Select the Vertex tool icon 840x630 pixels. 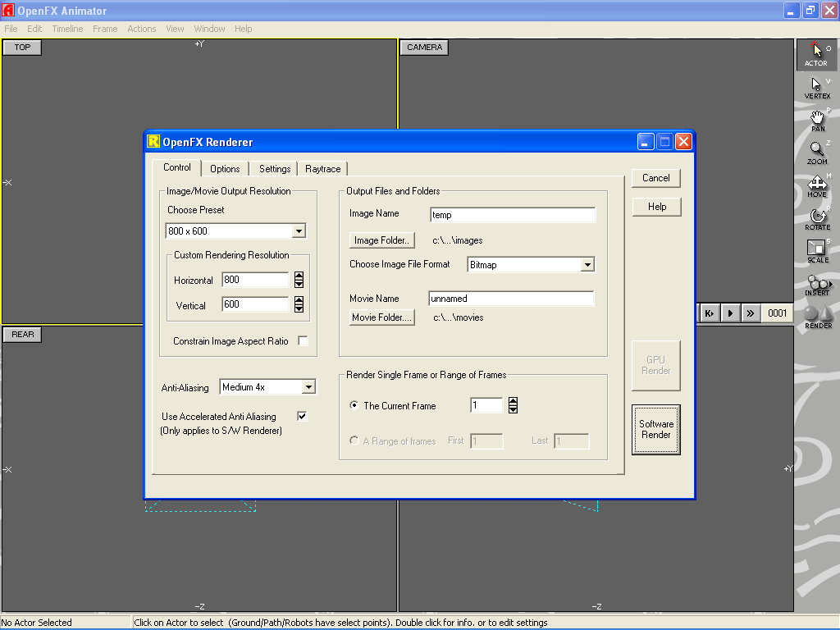pyautogui.click(x=816, y=88)
